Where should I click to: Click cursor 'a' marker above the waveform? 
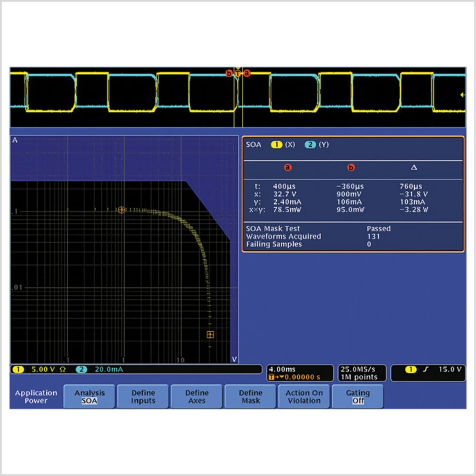(247, 73)
